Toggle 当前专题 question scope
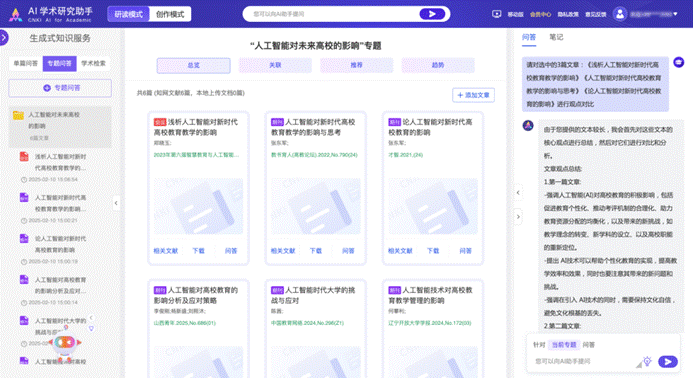 [x=564, y=345]
